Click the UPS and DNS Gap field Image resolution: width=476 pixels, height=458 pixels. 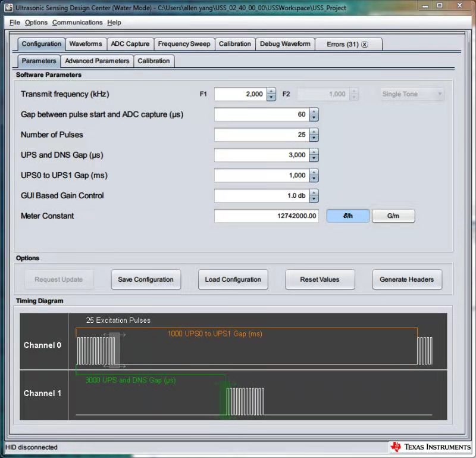pos(262,155)
